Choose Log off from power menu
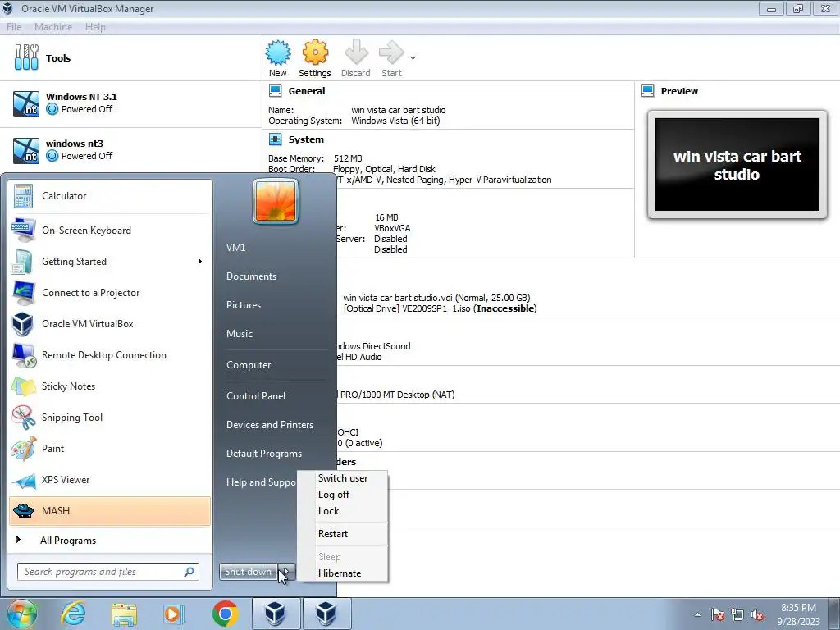 pyautogui.click(x=343, y=495)
